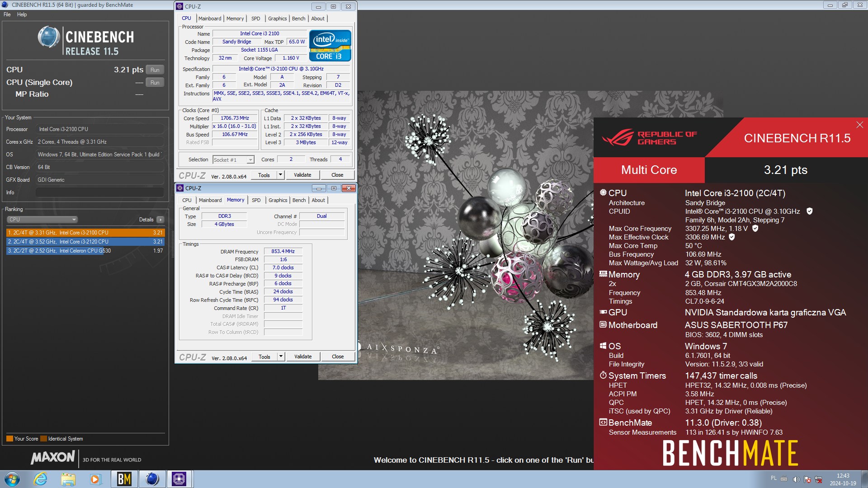Image resolution: width=868 pixels, height=488 pixels.
Task: Close the BenchMate result panel with X
Action: point(859,125)
